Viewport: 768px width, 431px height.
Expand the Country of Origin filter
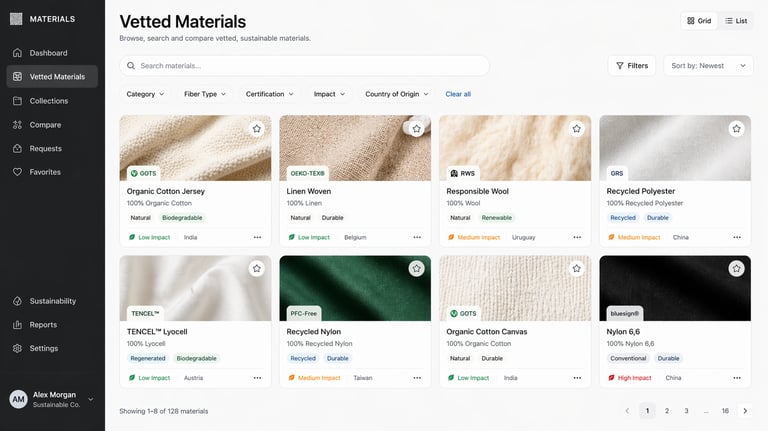397,94
